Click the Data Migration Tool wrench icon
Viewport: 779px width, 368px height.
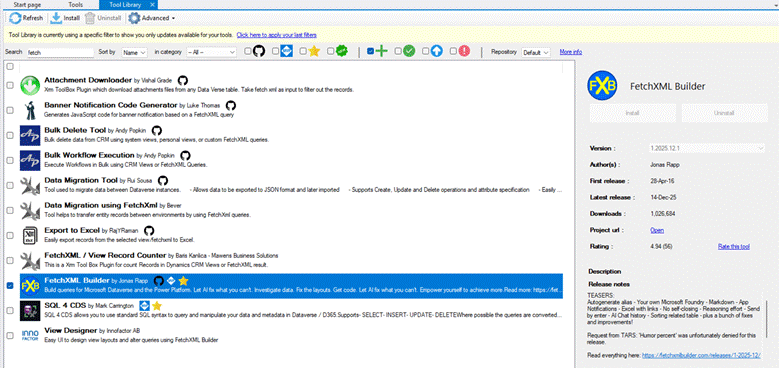(x=30, y=185)
